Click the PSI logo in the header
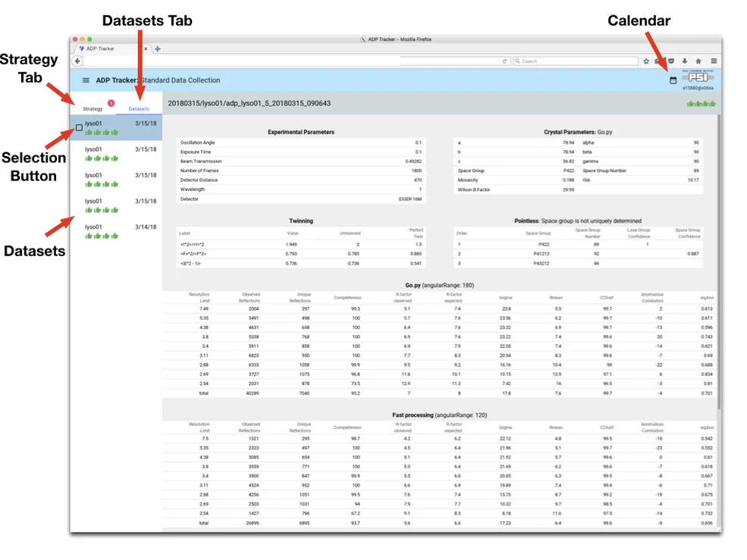The height and width of the screenshot is (560, 747). (x=698, y=77)
